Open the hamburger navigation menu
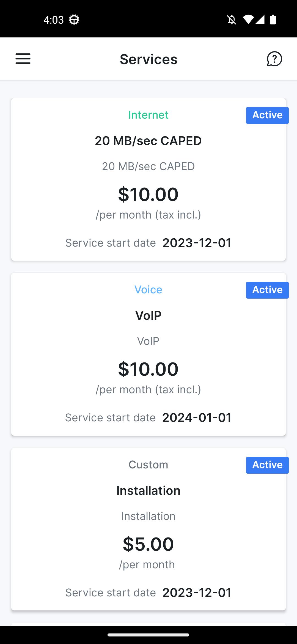 (23, 59)
